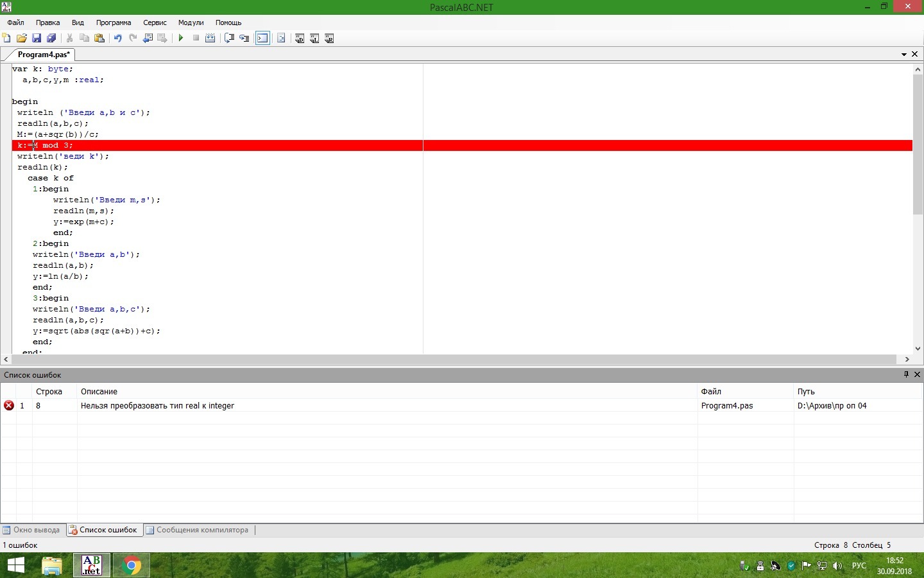The height and width of the screenshot is (578, 924).
Task: Click the step over debug icon
Action: [x=229, y=39]
